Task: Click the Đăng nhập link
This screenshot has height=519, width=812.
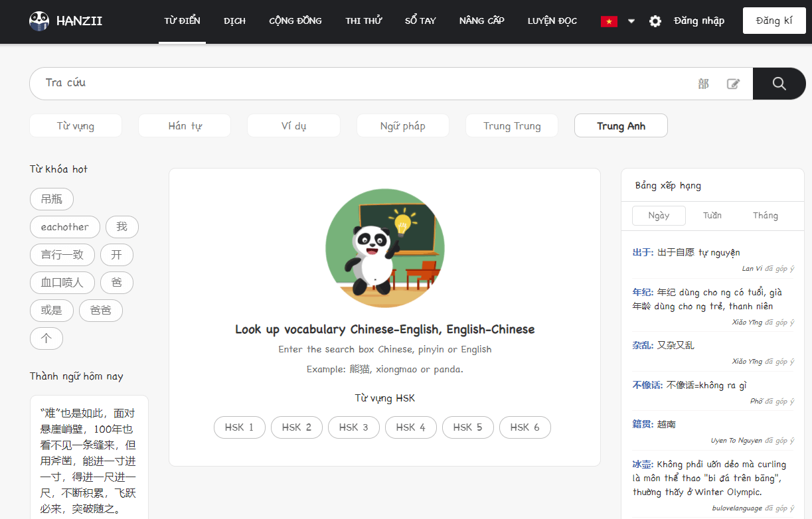Action: 699,21
